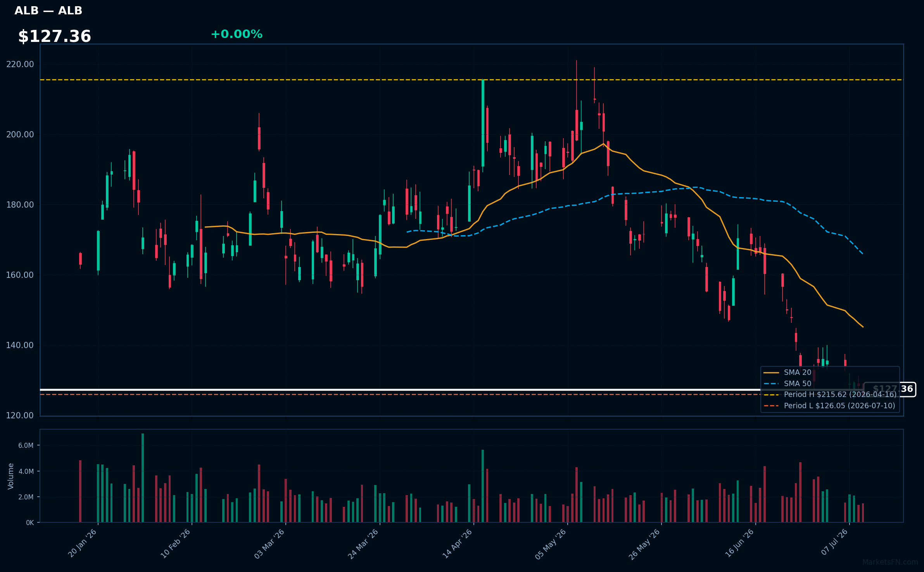This screenshot has width=924, height=572.
Task: Click the 0K volume axis label
Action: (x=30, y=523)
